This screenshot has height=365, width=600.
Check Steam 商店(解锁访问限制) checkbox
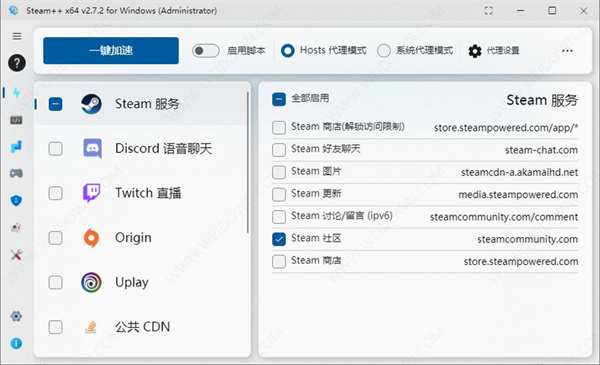[x=279, y=127]
